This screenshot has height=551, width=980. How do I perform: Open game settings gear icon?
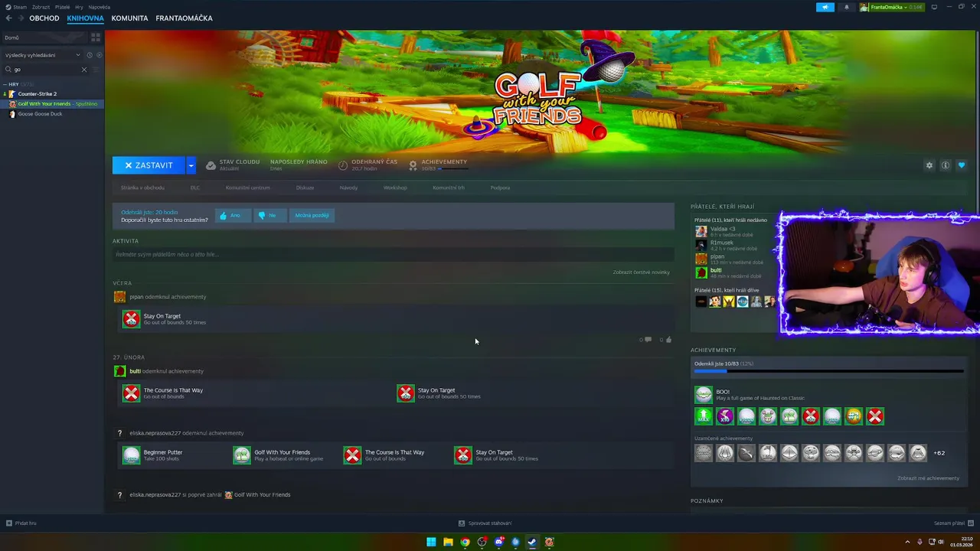pos(929,165)
